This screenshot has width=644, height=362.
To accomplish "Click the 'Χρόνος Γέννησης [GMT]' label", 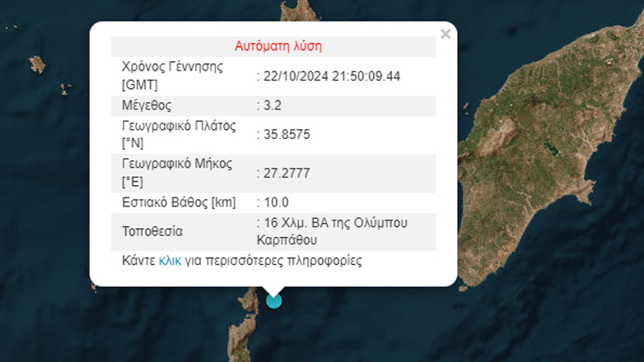I will coord(172,76).
